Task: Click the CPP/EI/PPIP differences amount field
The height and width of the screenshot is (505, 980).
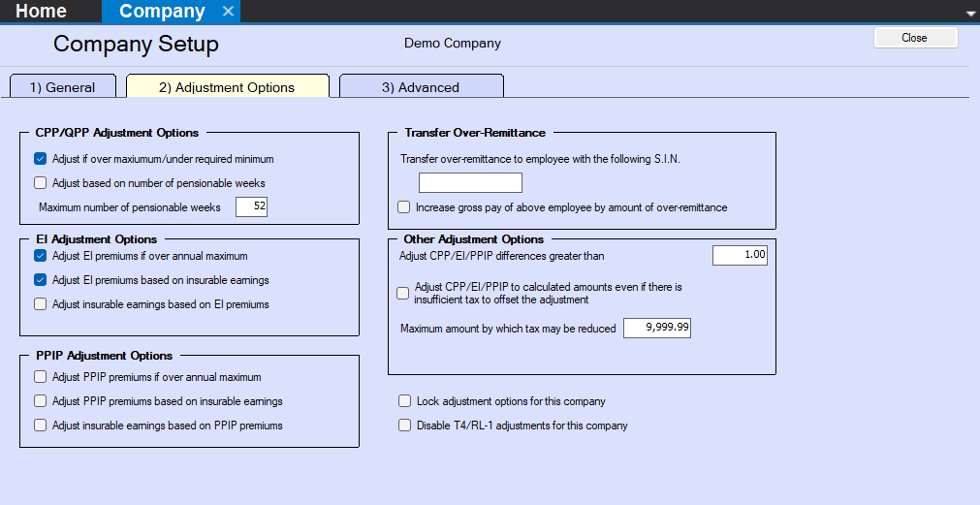Action: pyautogui.click(x=739, y=256)
